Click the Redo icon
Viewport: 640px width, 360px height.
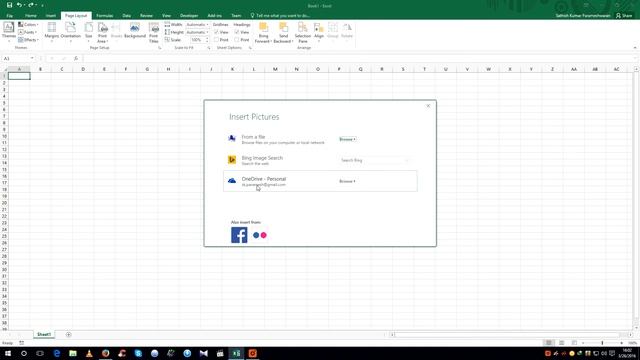click(x=31, y=5)
